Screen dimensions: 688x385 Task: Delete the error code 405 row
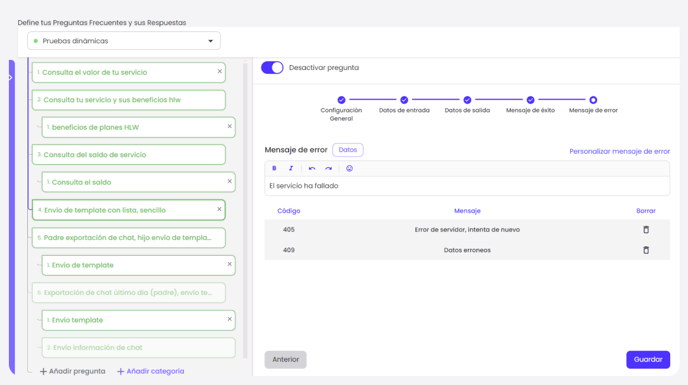(x=646, y=230)
